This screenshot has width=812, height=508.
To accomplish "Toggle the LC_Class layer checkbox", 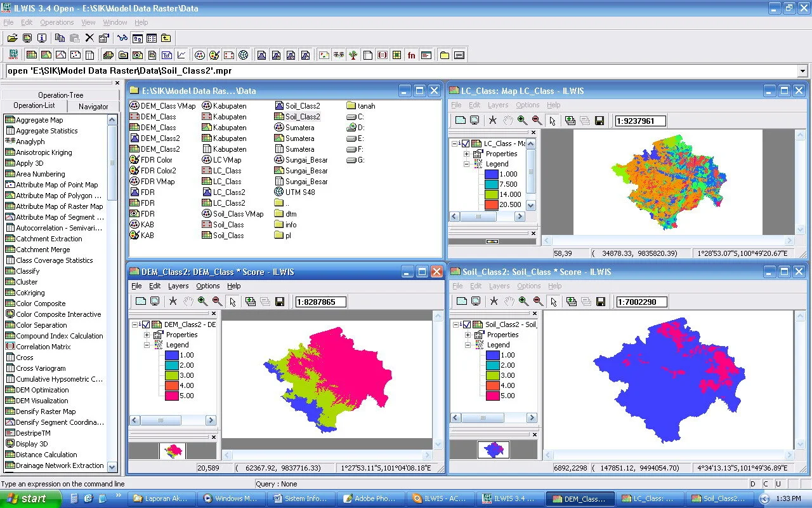I will [466, 144].
